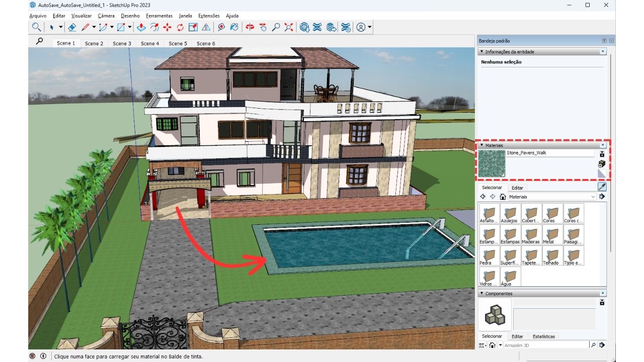
Task: Click the Armazém 3D search field
Action: point(546,345)
